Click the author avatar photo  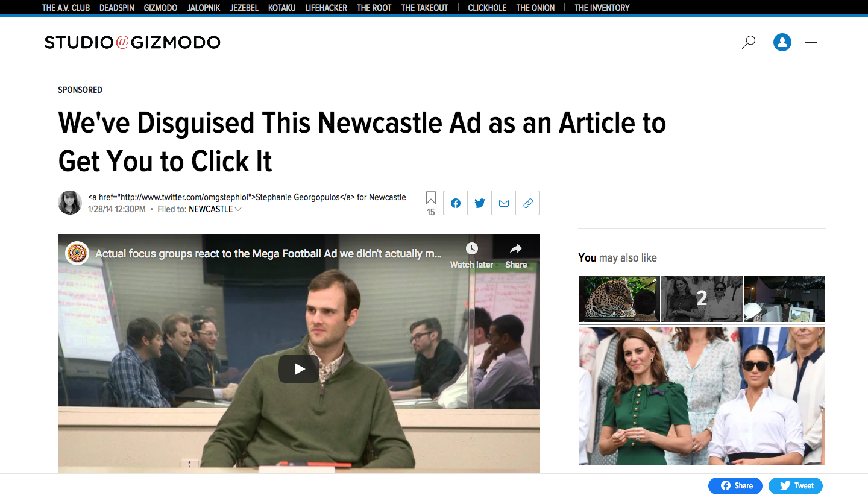click(x=70, y=203)
